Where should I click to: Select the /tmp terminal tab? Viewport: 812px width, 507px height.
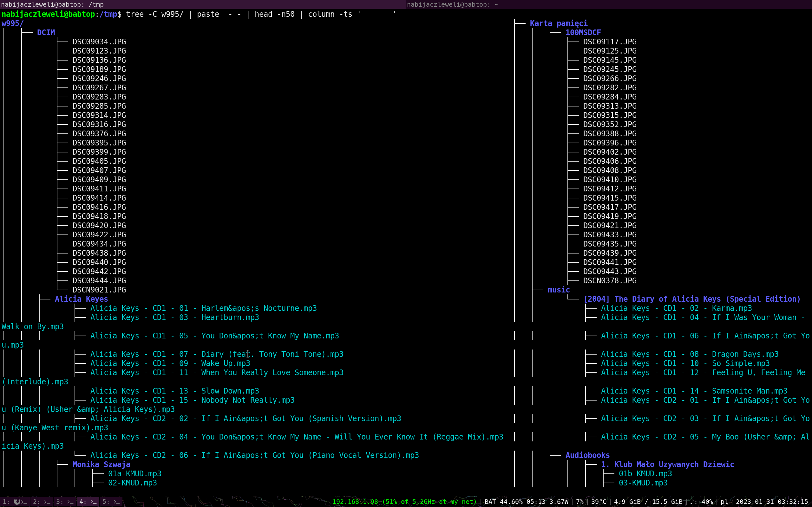(203, 4)
